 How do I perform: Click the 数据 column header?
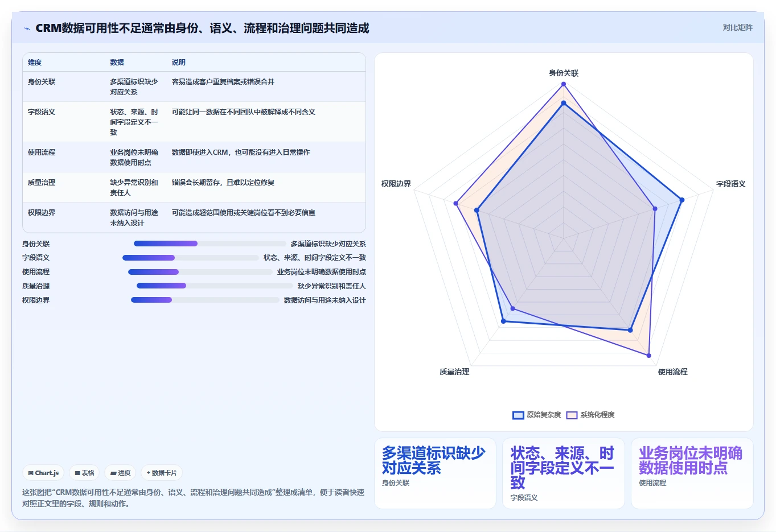tap(117, 63)
